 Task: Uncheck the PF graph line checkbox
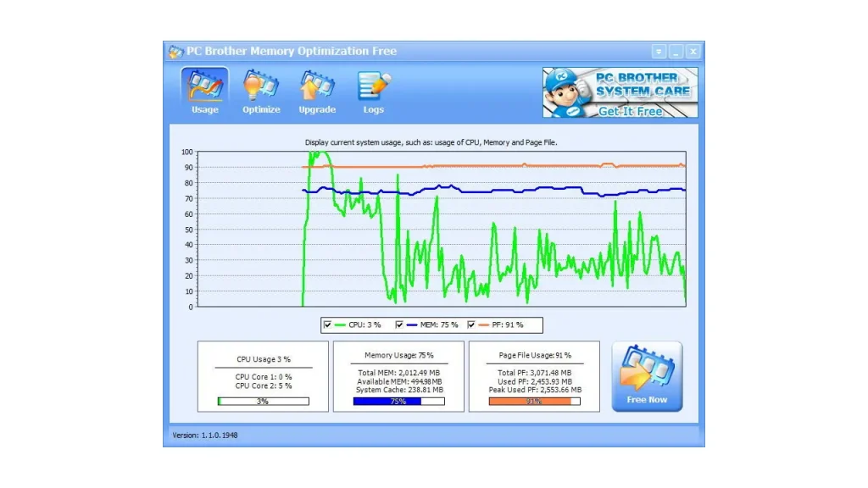click(471, 324)
